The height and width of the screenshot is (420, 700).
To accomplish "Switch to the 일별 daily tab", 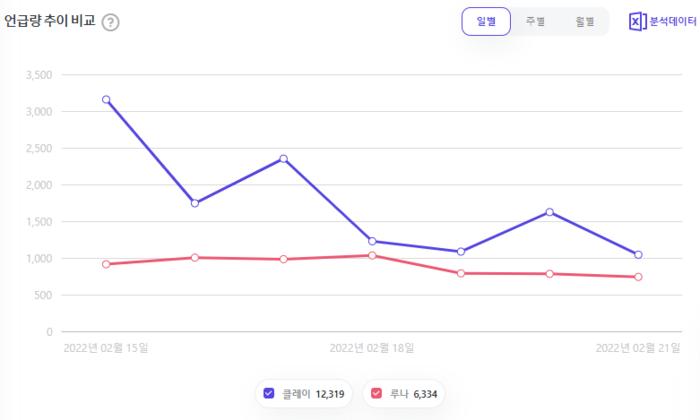I will 486,21.
